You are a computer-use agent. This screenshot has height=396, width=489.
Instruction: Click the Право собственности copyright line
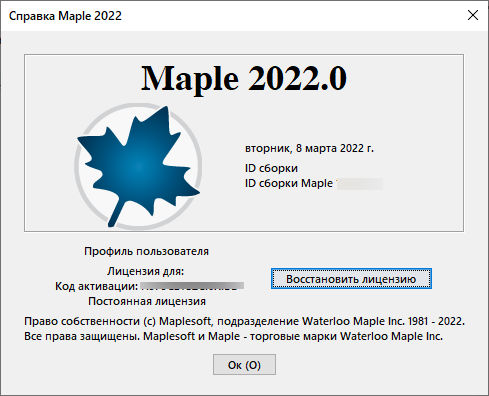(x=244, y=321)
